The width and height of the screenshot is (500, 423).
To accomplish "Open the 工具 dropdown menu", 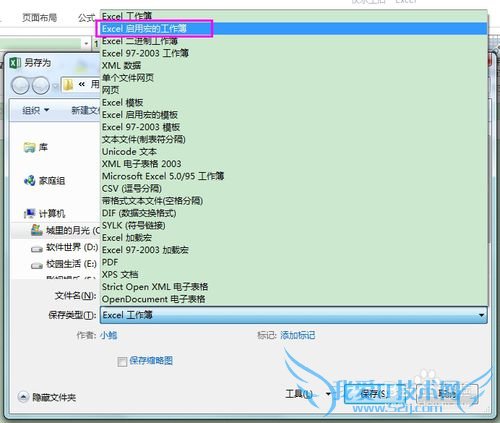I will point(307,394).
